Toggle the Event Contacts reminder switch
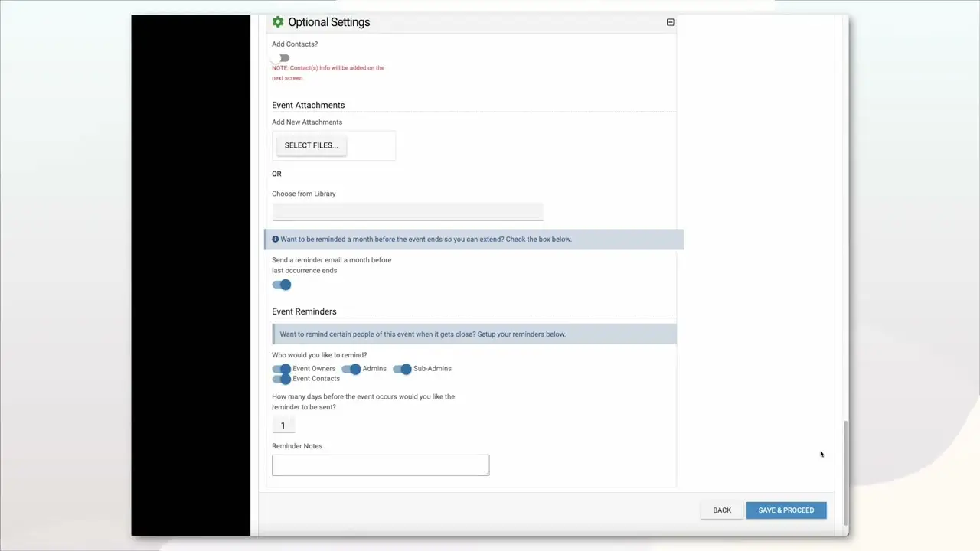The height and width of the screenshot is (551, 980). pyautogui.click(x=281, y=379)
